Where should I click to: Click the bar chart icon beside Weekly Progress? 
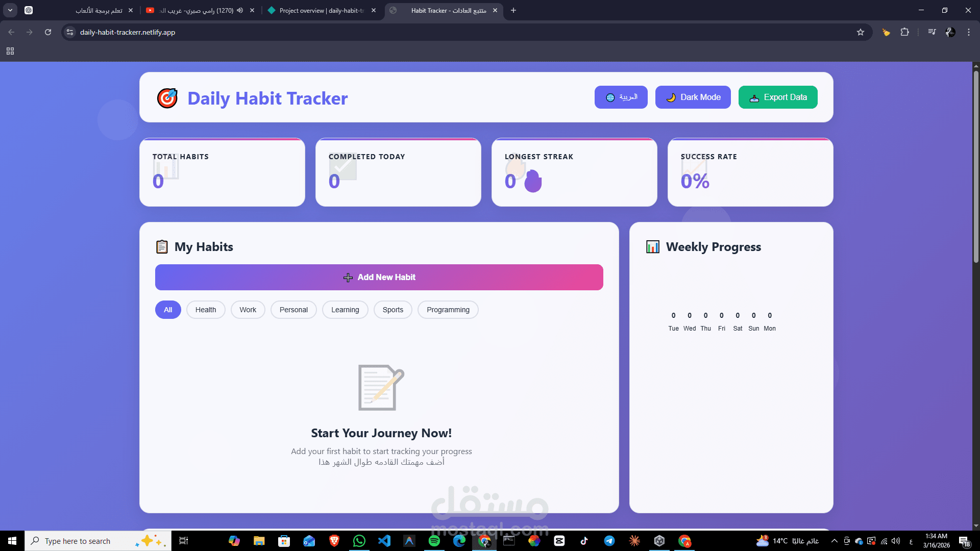coord(653,246)
